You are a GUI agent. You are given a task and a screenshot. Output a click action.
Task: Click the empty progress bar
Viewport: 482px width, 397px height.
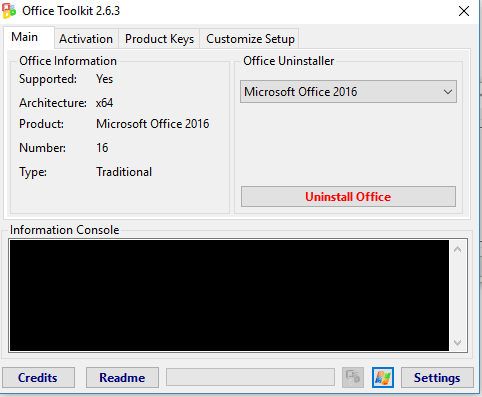click(x=250, y=377)
